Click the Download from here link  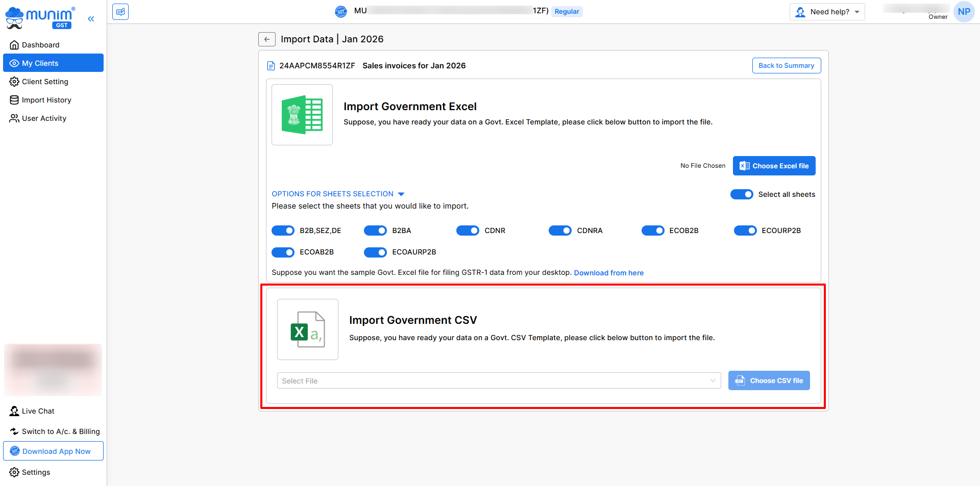(608, 273)
